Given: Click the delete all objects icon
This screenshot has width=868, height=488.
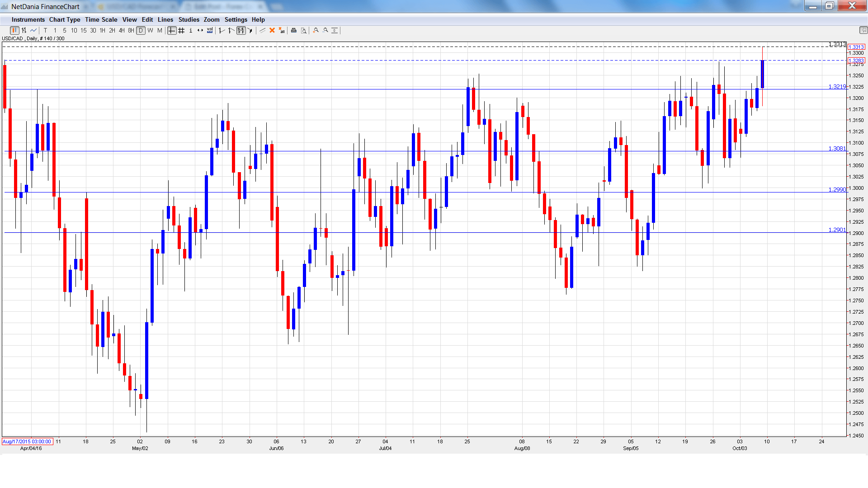Looking at the screenshot, I should (281, 30).
